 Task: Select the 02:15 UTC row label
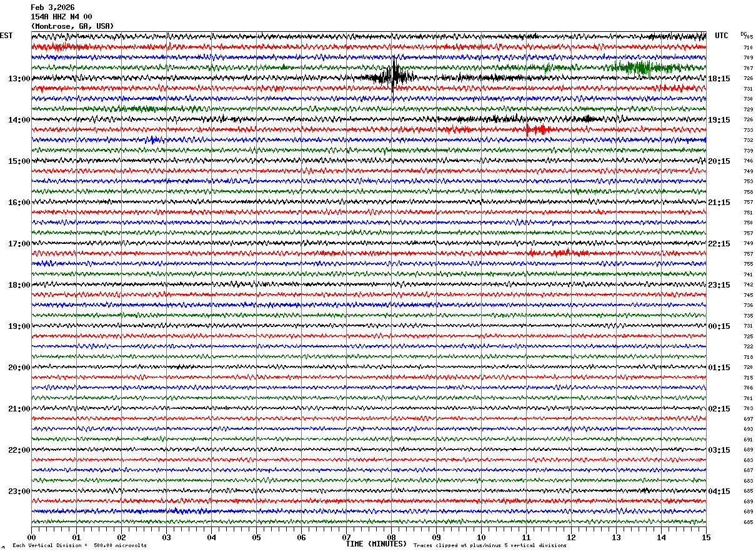click(x=719, y=409)
